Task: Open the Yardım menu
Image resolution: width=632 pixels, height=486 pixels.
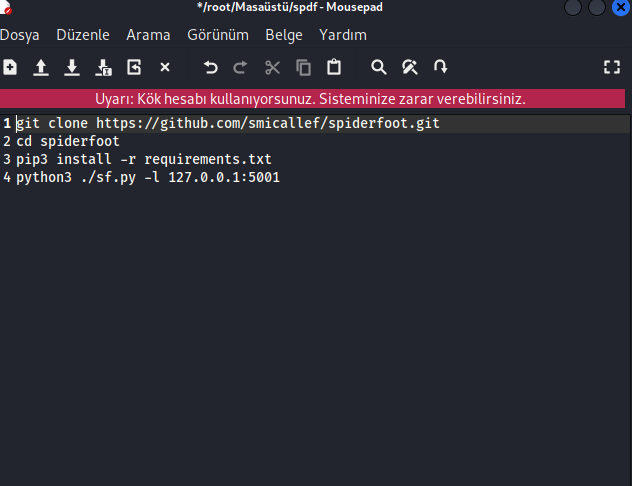Action: click(x=343, y=35)
